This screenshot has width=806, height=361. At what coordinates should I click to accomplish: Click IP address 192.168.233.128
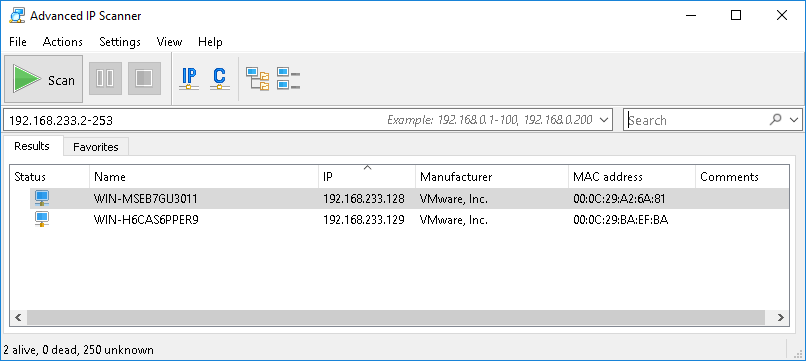pos(363,198)
